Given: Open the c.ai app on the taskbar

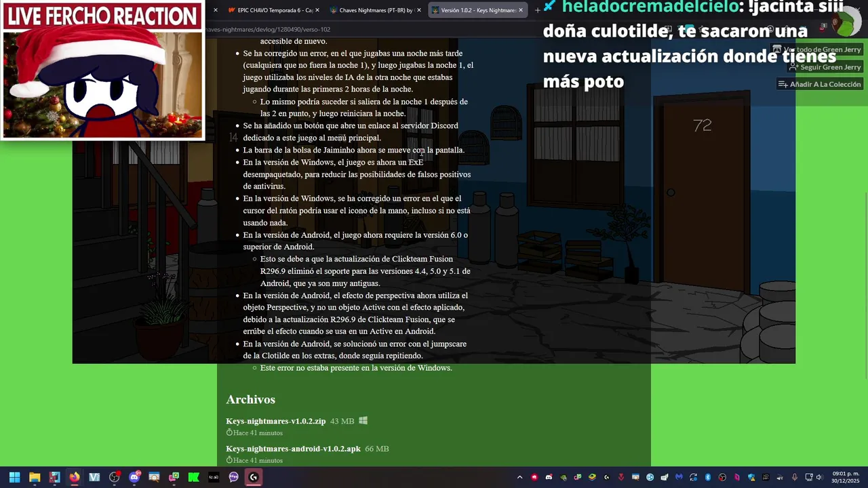Looking at the screenshot, I should click(214, 477).
